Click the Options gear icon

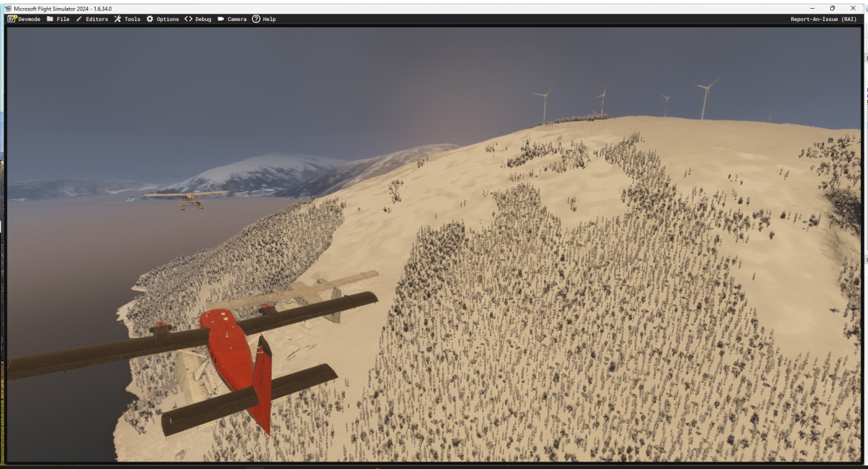coord(150,19)
